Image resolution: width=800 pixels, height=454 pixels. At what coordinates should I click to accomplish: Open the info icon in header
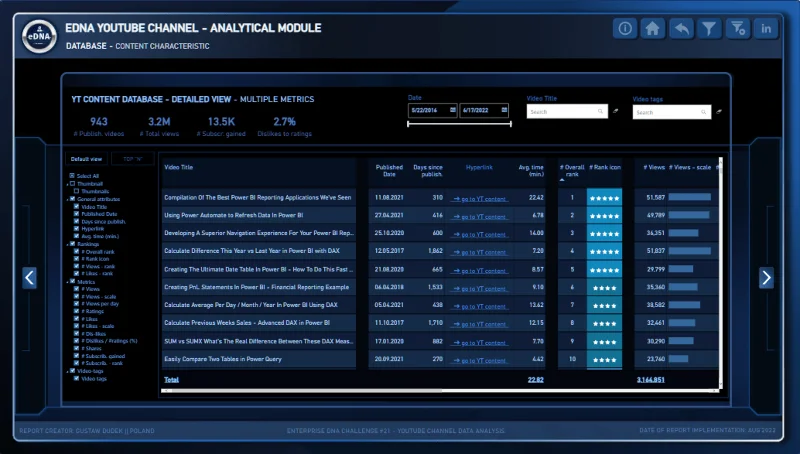click(x=625, y=29)
